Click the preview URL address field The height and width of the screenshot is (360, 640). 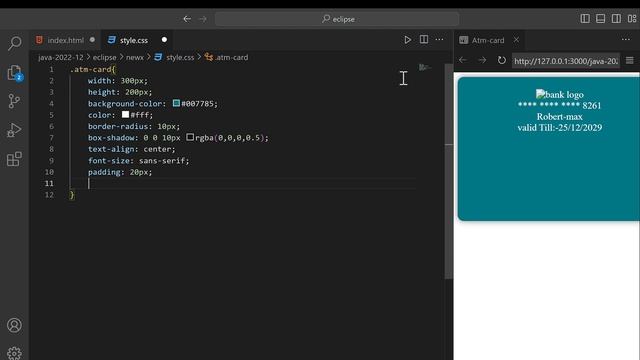(x=566, y=61)
